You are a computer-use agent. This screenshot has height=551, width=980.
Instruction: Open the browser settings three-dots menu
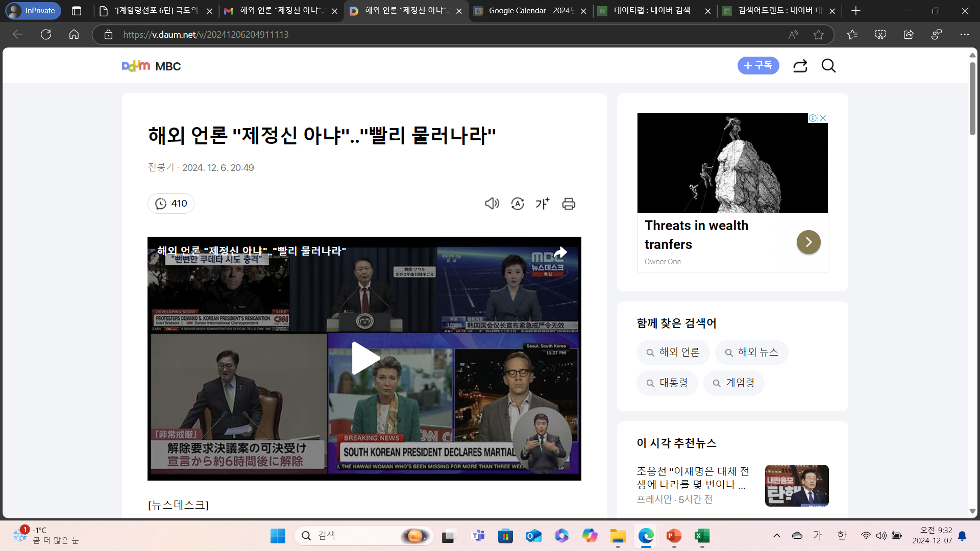point(964,35)
